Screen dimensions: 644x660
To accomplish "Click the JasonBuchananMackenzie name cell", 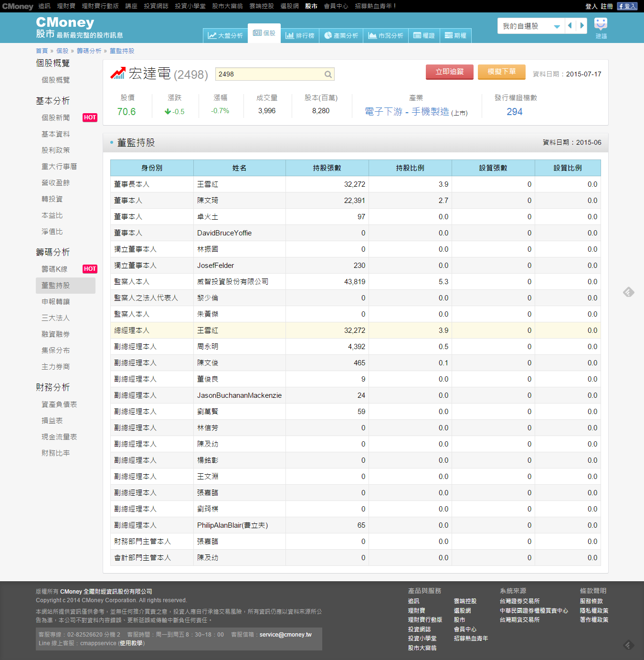I will (x=239, y=395).
